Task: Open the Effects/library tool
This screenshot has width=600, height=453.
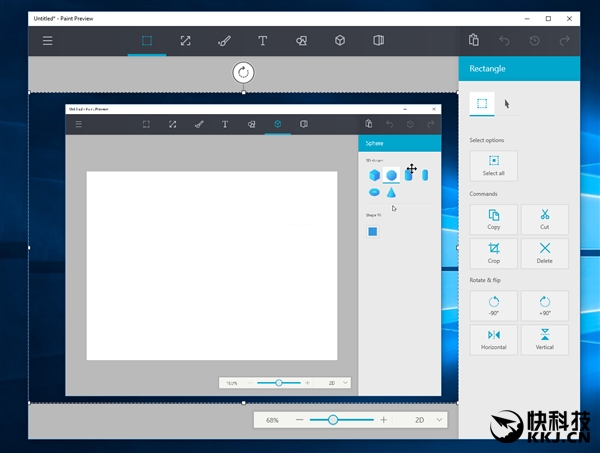Action: (378, 41)
